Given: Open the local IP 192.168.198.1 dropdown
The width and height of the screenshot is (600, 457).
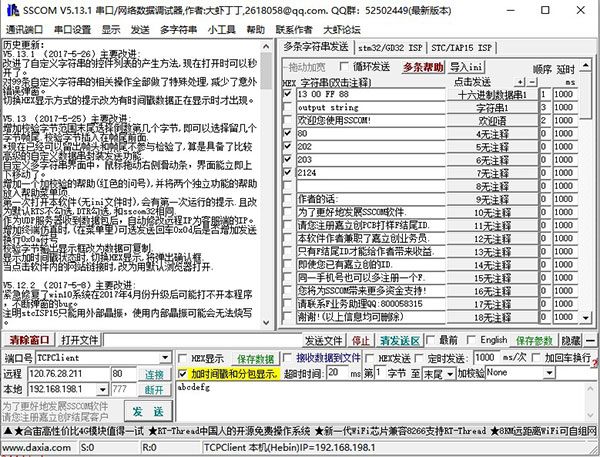Looking at the screenshot, I should (103, 390).
